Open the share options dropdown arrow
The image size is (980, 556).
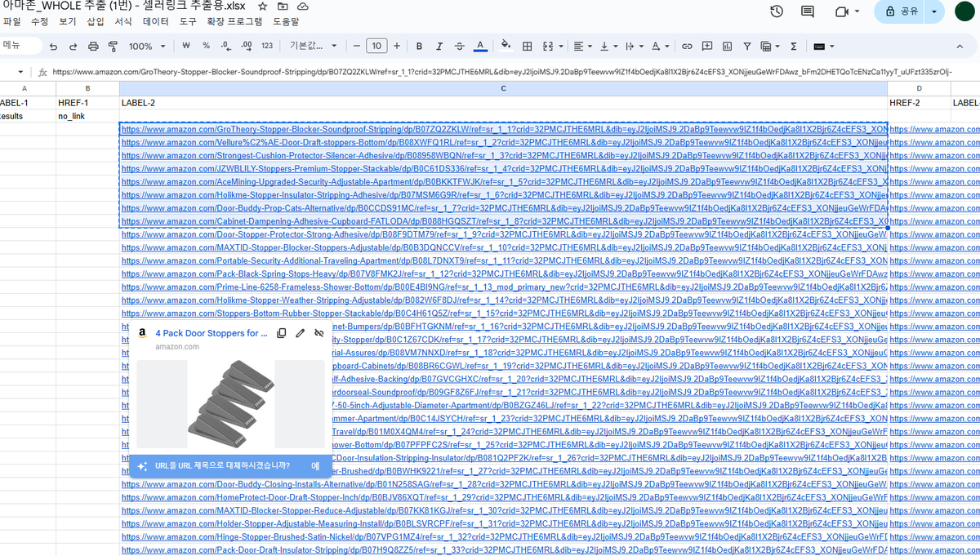[935, 11]
